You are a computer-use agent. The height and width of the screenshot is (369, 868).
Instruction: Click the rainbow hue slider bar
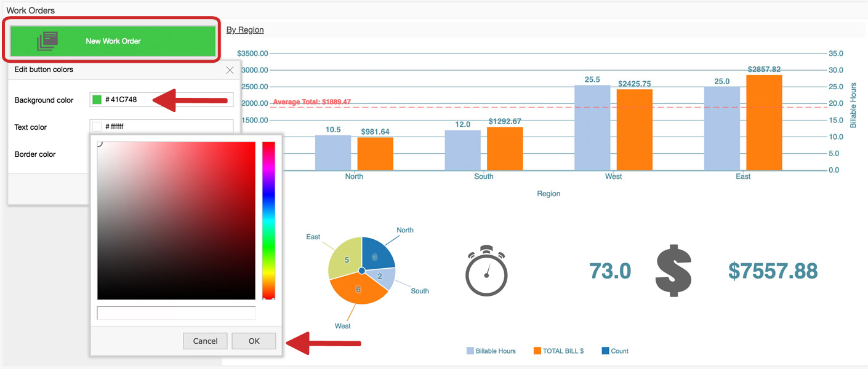(x=268, y=220)
